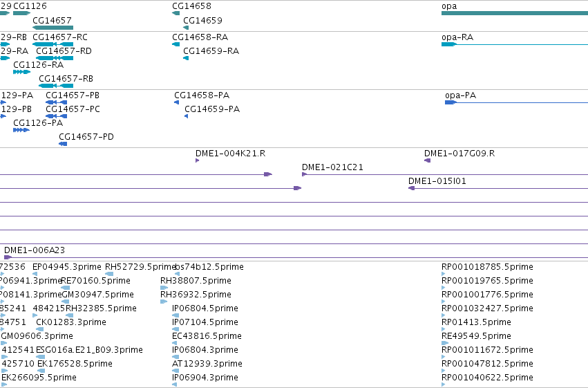The width and height of the screenshot is (588, 388).
Task: Select the CG14657-PD protein glyph
Action: point(63,144)
